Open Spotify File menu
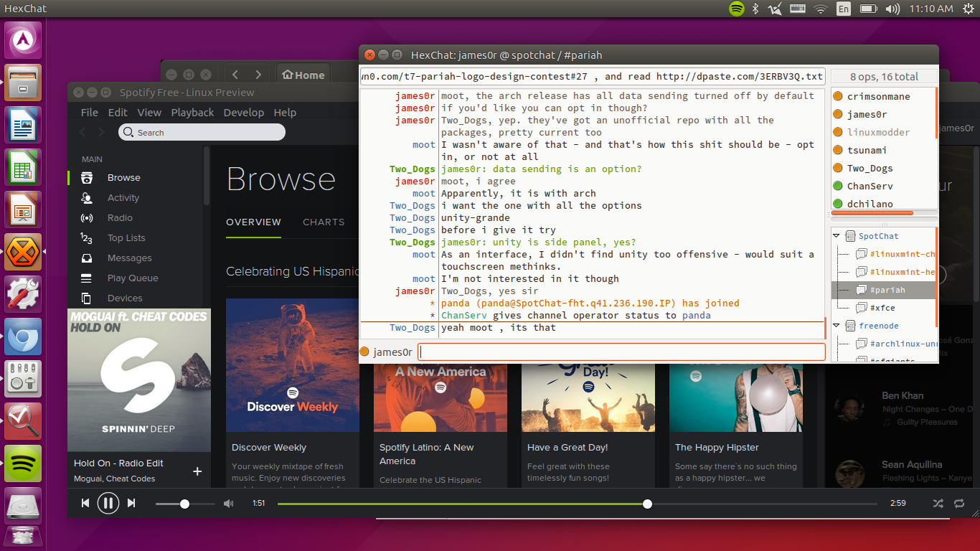 (90, 113)
